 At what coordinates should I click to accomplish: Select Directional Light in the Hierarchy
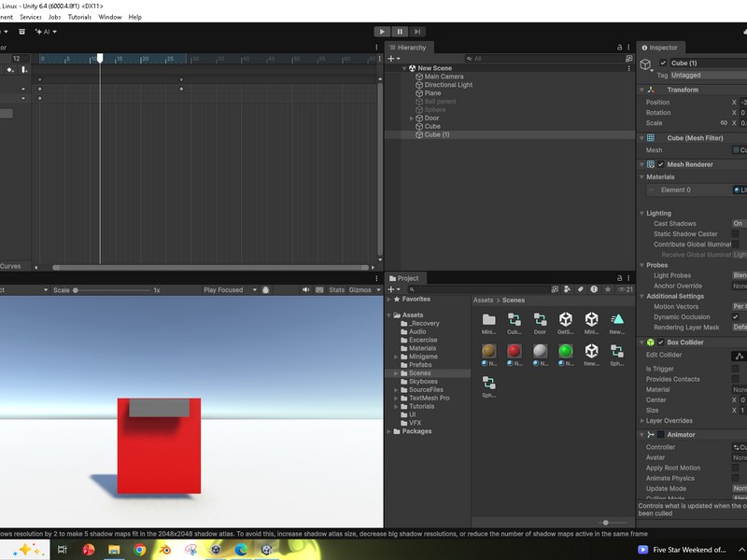448,85
